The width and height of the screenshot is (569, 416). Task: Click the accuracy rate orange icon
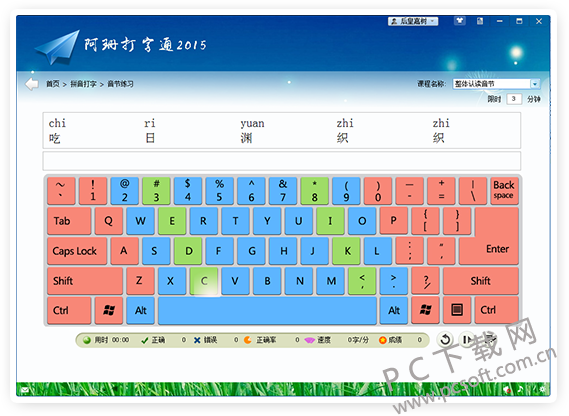[x=248, y=340]
